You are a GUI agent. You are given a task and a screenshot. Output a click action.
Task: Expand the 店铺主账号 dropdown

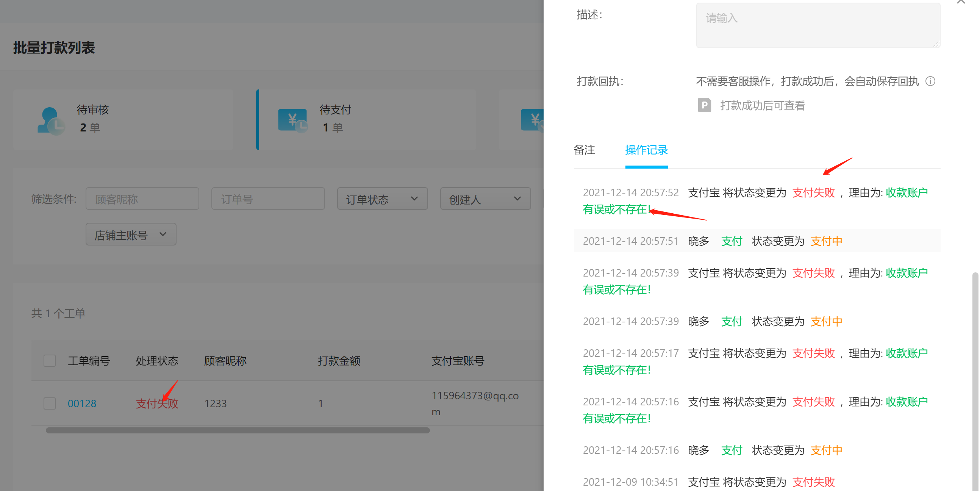pyautogui.click(x=131, y=235)
